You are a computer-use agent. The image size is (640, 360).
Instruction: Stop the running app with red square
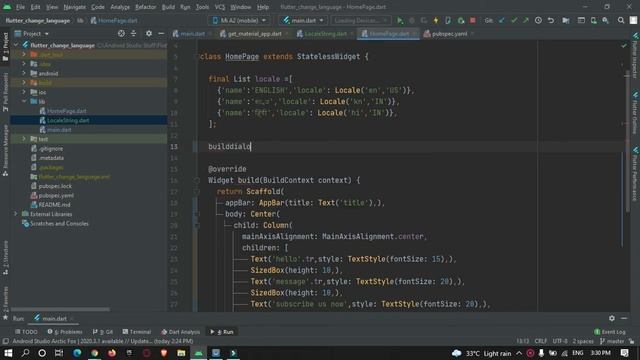click(473, 20)
